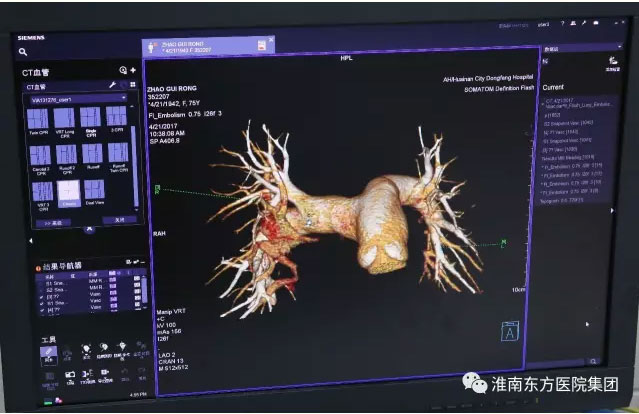Click the camera snapshot tool icon
Viewport: 639px width, 414px height.
click(68, 375)
